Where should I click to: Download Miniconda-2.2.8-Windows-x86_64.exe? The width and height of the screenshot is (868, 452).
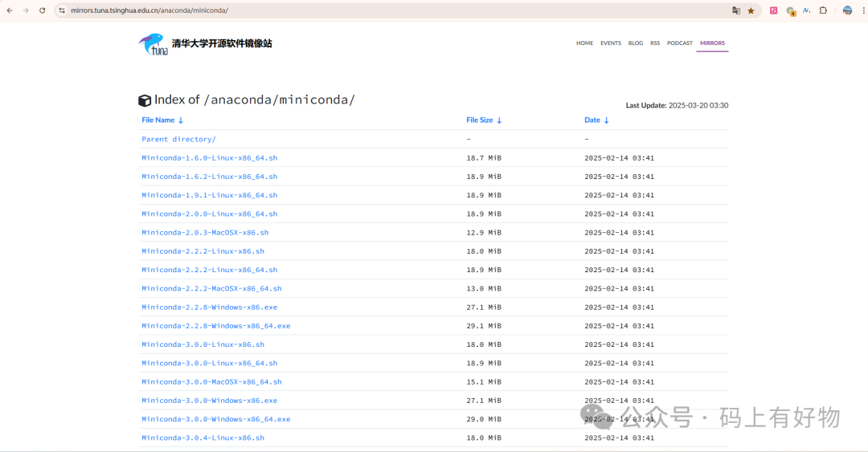pos(216,326)
